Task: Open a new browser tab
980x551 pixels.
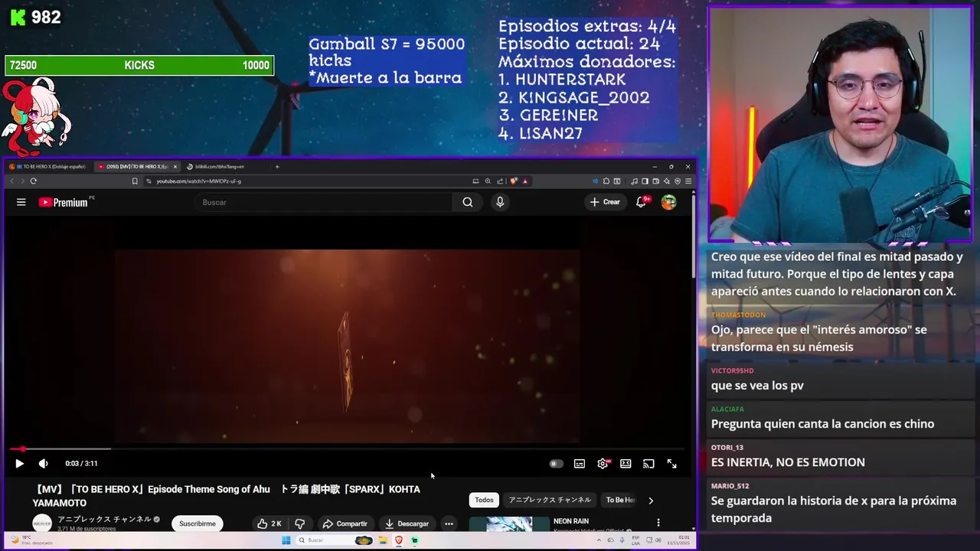Action: pos(277,166)
